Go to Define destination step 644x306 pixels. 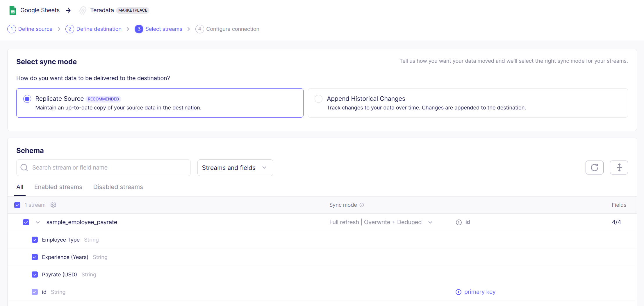point(99,29)
